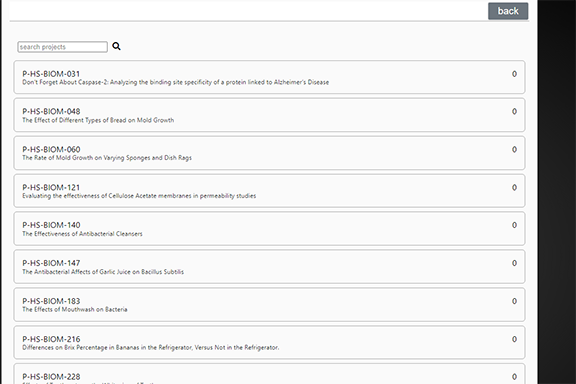The height and width of the screenshot is (384, 576).
Task: Click the Mold Growth on Sponges description
Action: click(x=107, y=158)
